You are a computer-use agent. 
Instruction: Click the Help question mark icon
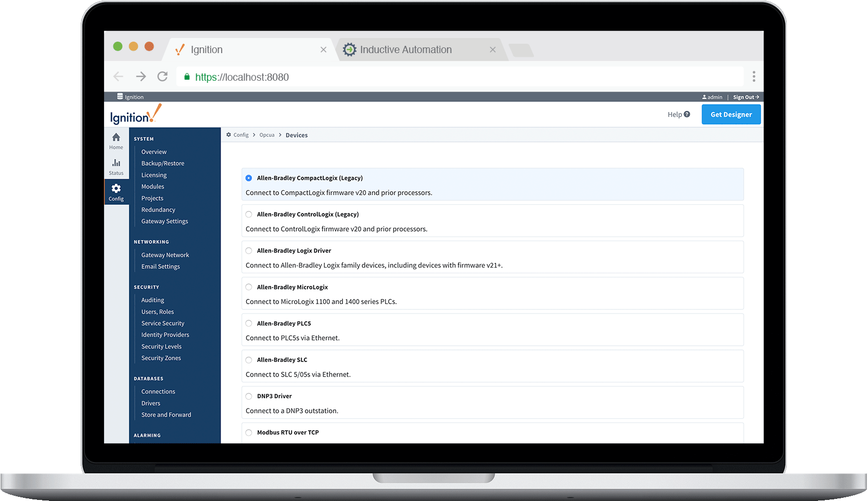coord(687,115)
